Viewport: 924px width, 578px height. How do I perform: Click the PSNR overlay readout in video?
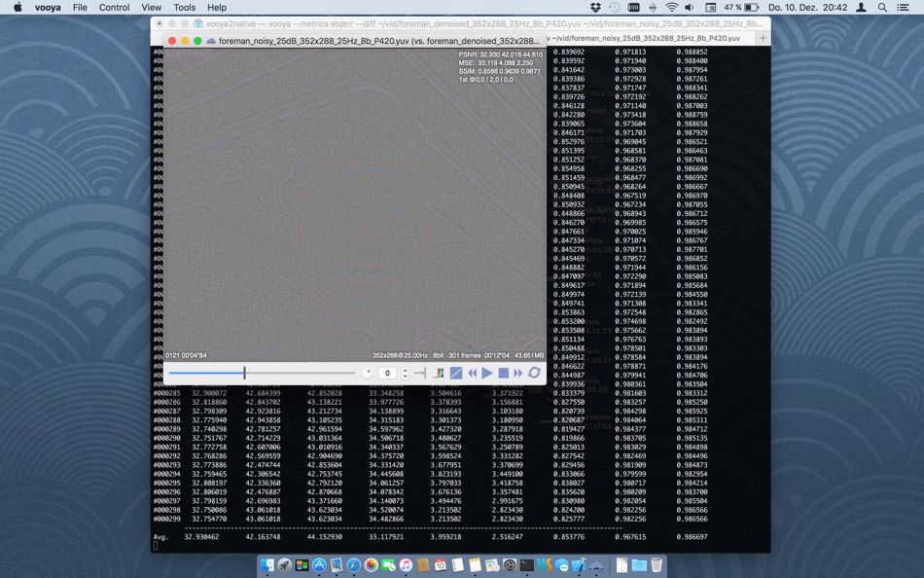pyautogui.click(x=500, y=54)
